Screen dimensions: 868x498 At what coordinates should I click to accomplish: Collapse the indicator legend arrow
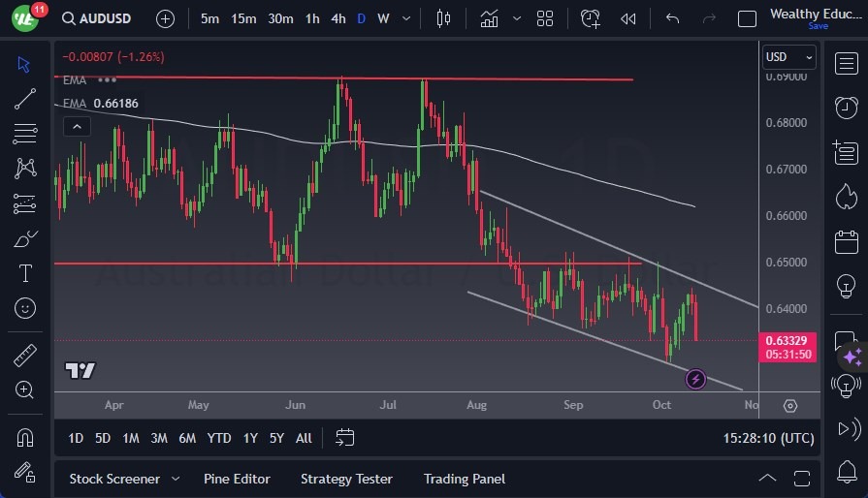click(76, 126)
